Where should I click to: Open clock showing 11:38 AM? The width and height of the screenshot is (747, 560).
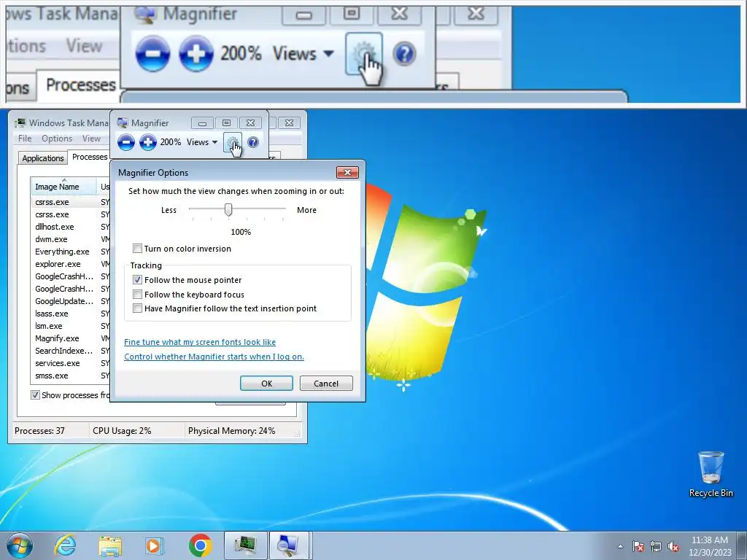coord(710,546)
